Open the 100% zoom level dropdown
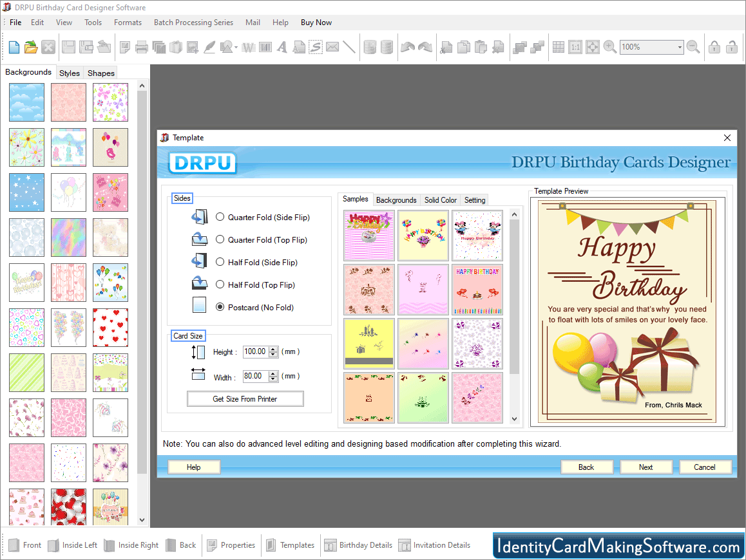Image resolution: width=746 pixels, height=560 pixels. (680, 47)
